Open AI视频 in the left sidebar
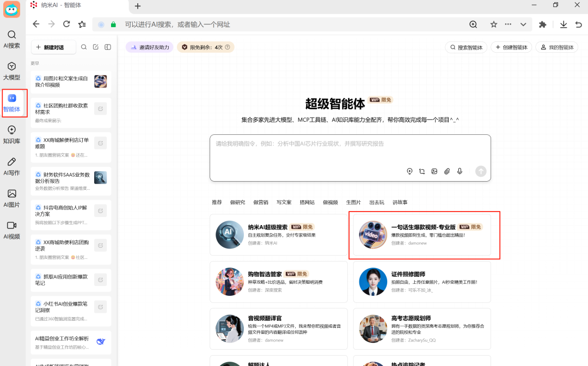The width and height of the screenshot is (588, 366). 11,231
